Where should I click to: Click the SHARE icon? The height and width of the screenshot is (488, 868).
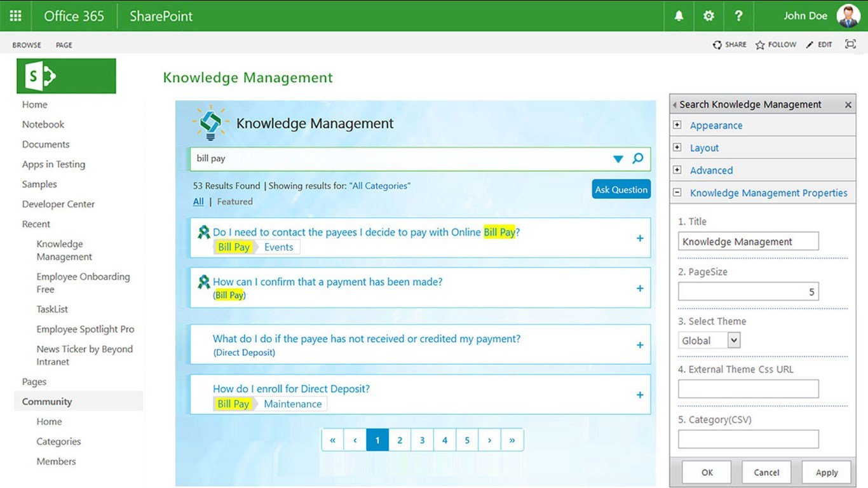tap(717, 44)
